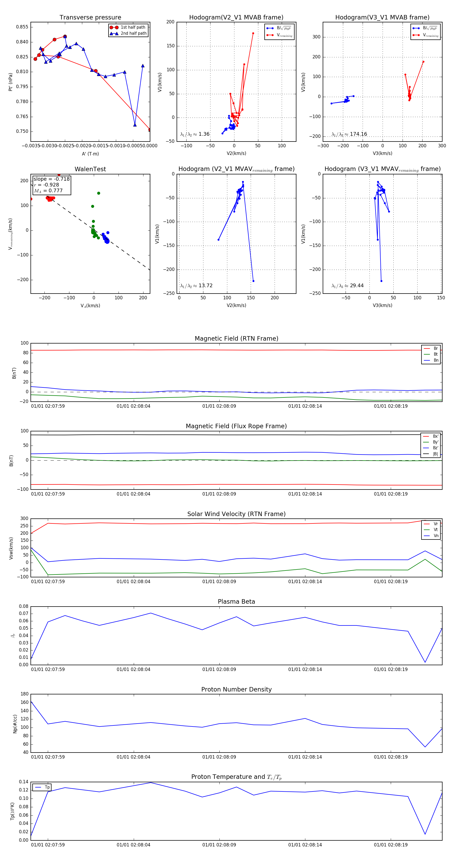Click the WalenTest slope annotation box

click(x=52, y=185)
